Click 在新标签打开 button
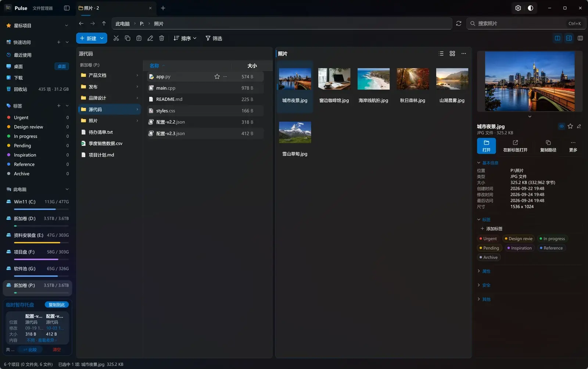This screenshot has width=588, height=369. [515, 146]
